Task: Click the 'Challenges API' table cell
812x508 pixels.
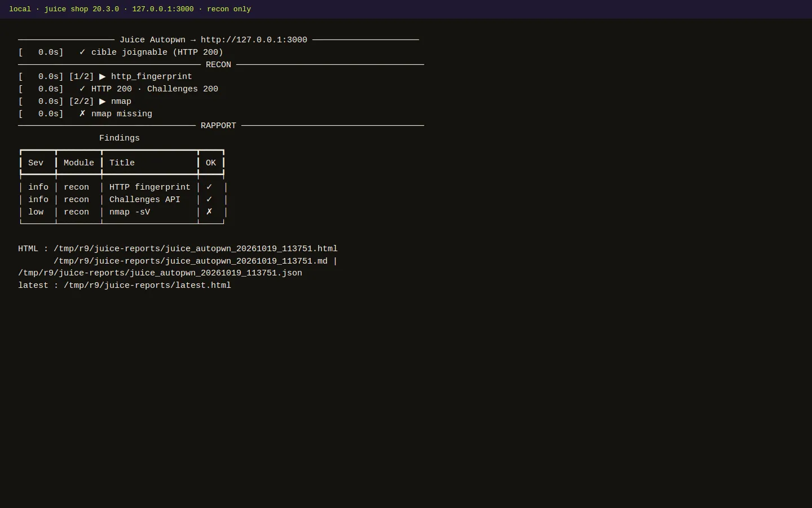Action: point(145,200)
